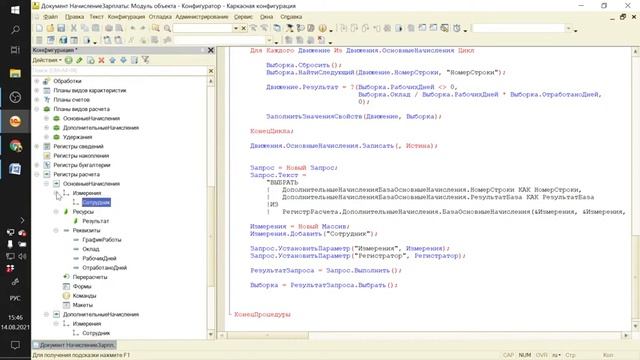
Task: Select the Результат resource item
Action: [x=96, y=221]
